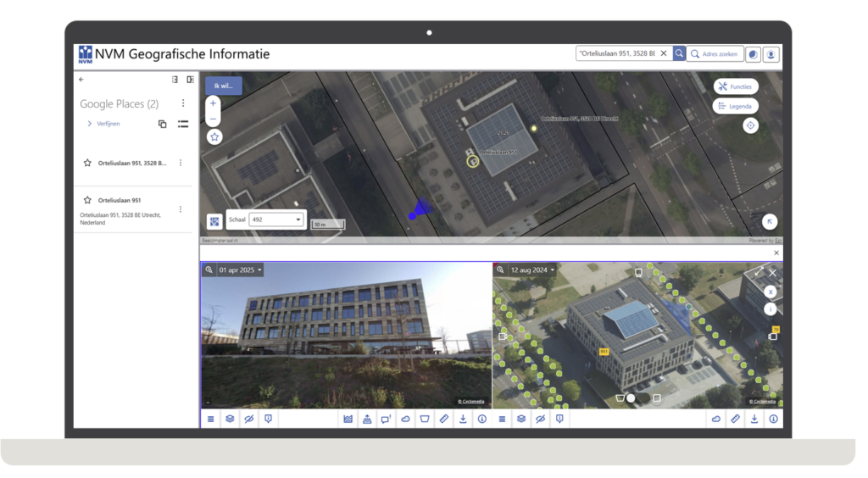
Task: Click the basemap switcher icon beside Schaal
Action: point(214,222)
